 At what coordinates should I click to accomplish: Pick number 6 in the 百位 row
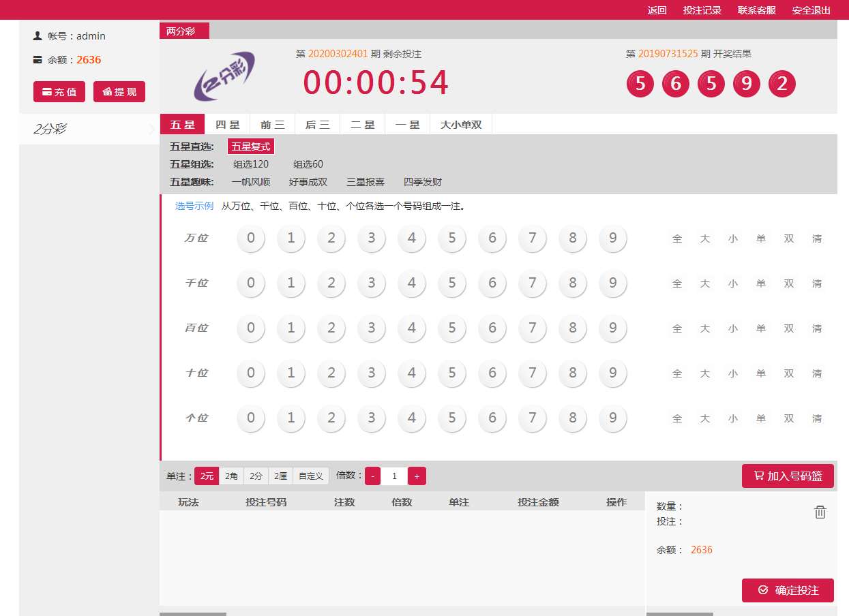point(492,328)
